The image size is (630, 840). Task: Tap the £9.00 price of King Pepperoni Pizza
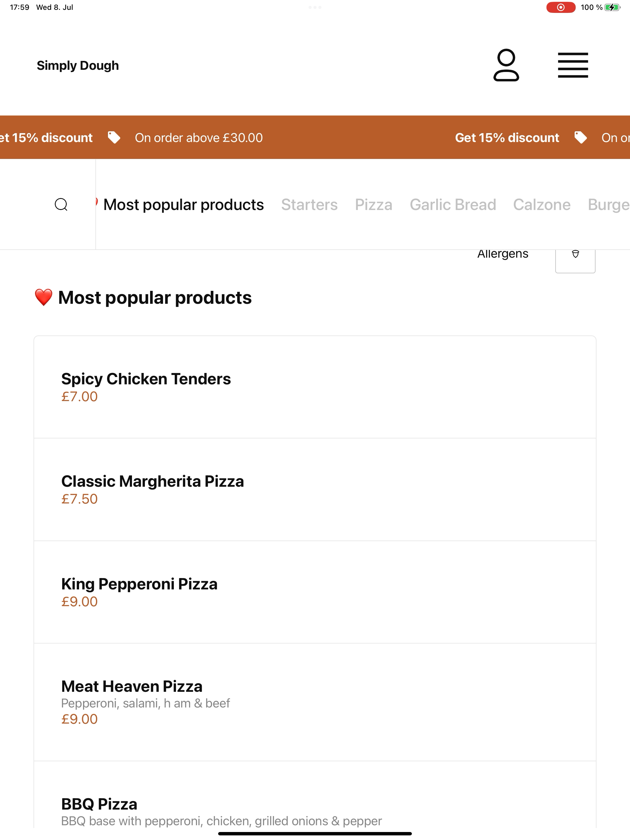pyautogui.click(x=79, y=601)
